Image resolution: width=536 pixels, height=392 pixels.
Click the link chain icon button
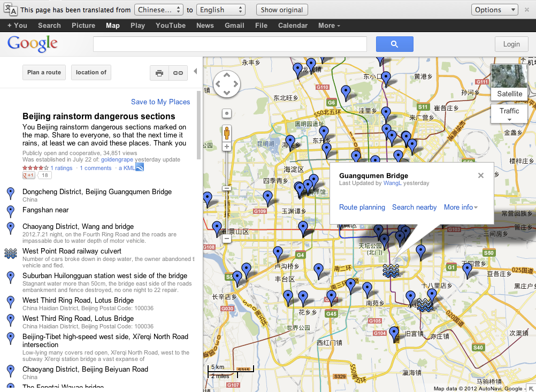pyautogui.click(x=178, y=73)
